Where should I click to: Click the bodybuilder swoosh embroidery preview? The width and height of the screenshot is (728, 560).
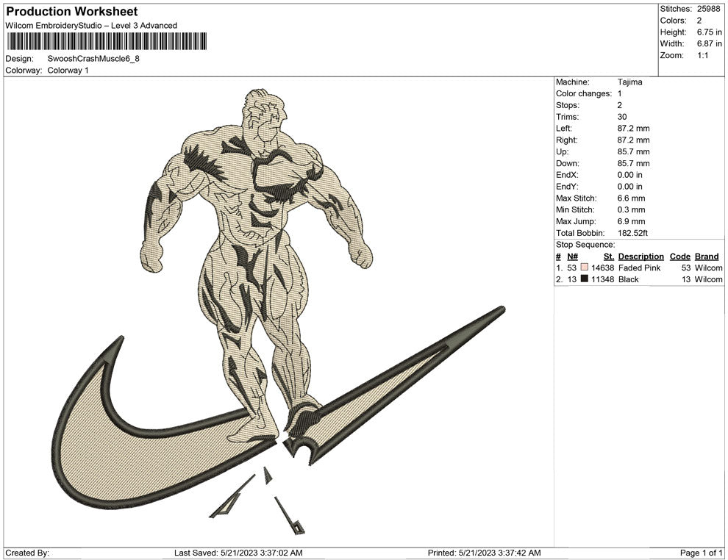tap(279, 312)
